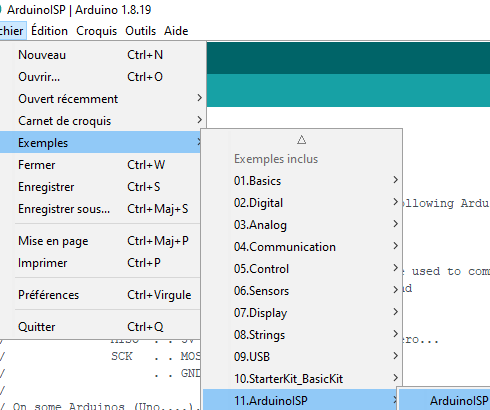This screenshot has width=490, height=410.
Task: Choose Fermer in the file menu
Action: click(101, 165)
